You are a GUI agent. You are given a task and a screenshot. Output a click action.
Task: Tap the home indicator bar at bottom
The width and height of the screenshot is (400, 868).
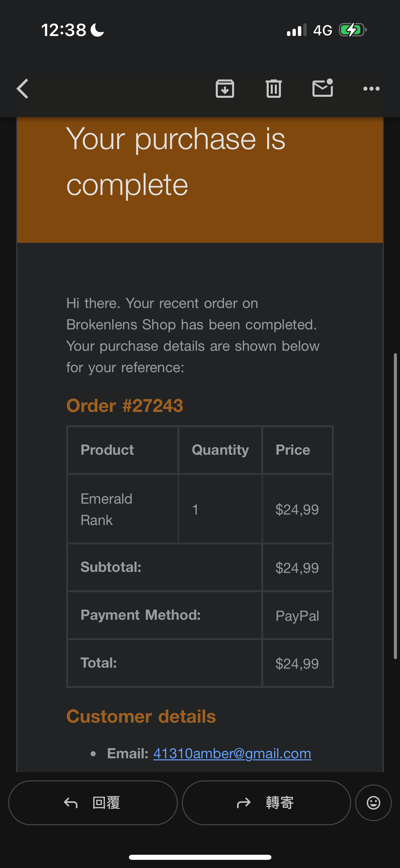(200, 857)
